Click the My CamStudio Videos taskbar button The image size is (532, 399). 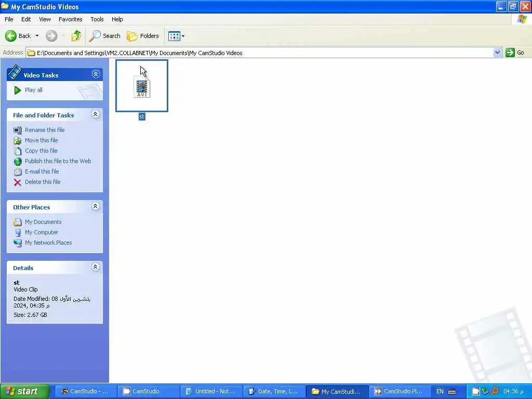click(337, 391)
